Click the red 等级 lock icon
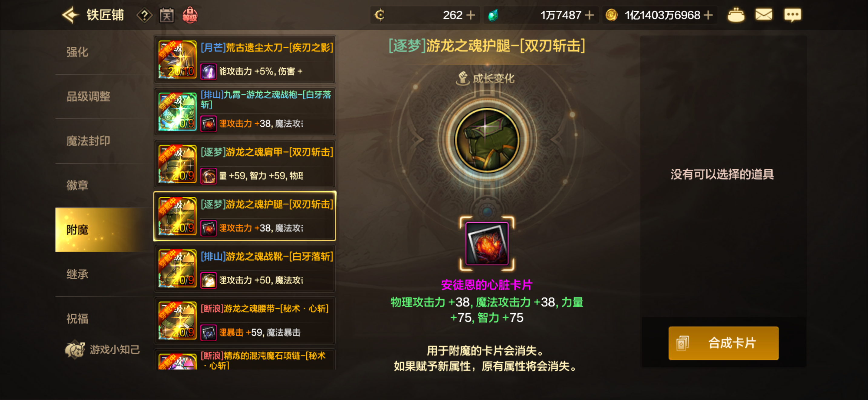The image size is (868, 400). click(190, 15)
